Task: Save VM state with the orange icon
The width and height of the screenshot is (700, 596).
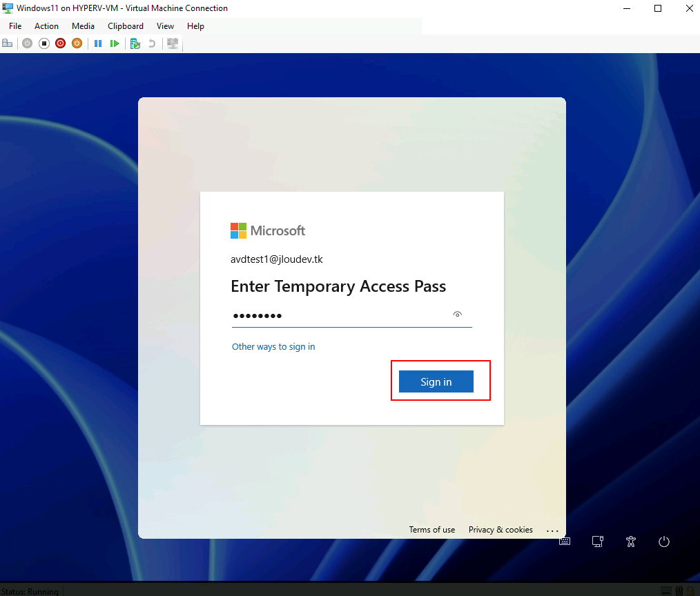Action: 77,43
